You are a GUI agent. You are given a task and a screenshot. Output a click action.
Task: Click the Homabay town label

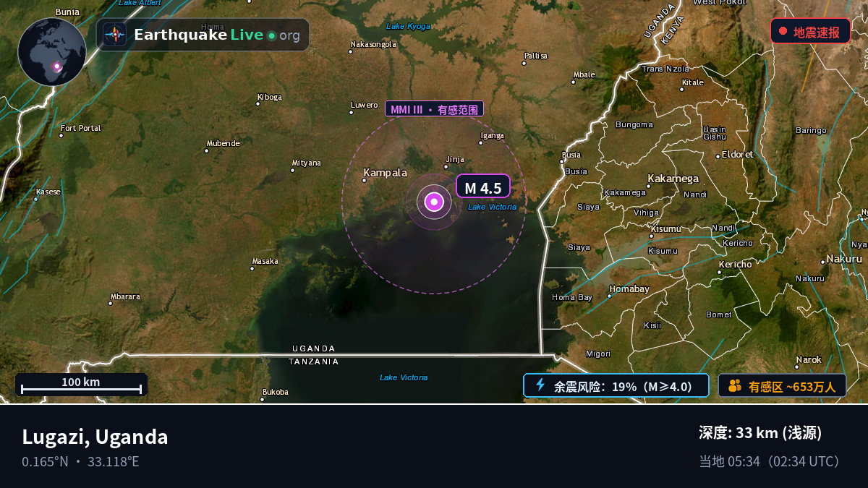tap(629, 288)
